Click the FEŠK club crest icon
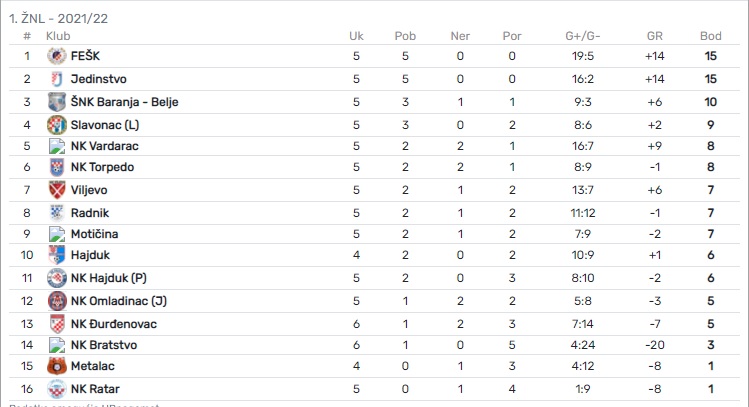 click(x=56, y=56)
